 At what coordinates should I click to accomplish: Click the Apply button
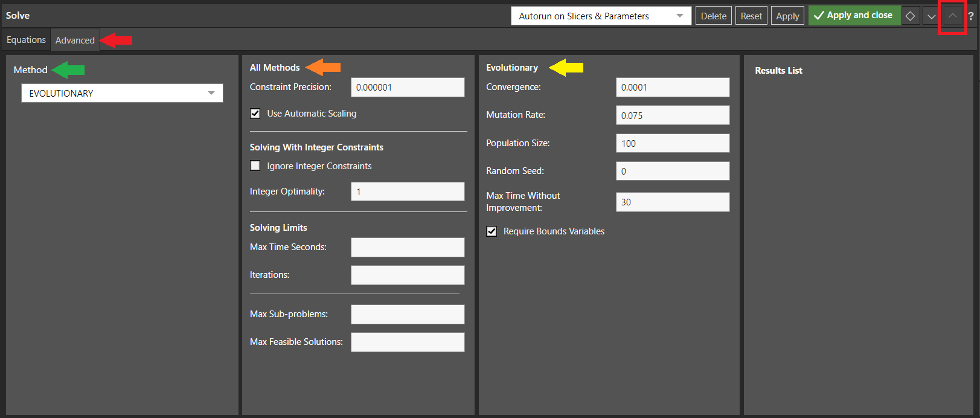[787, 16]
